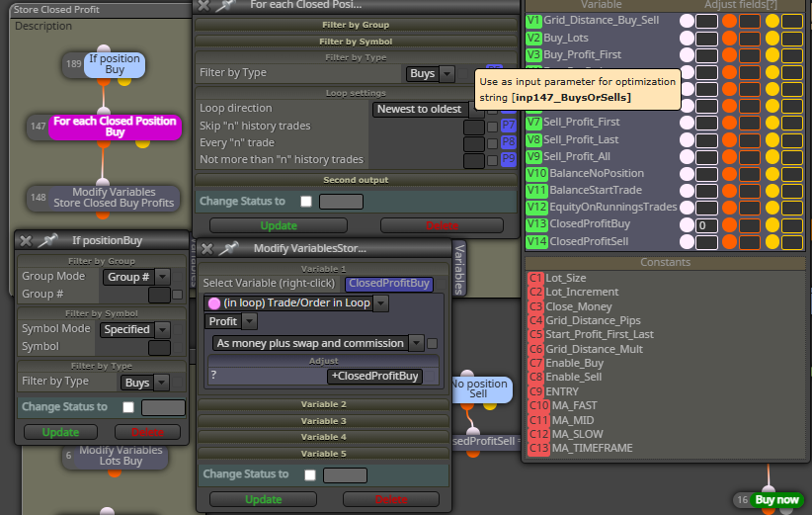The height and width of the screenshot is (515, 812).
Task: Select the 6 Modify Variables Lots Buy block
Action: (x=121, y=456)
